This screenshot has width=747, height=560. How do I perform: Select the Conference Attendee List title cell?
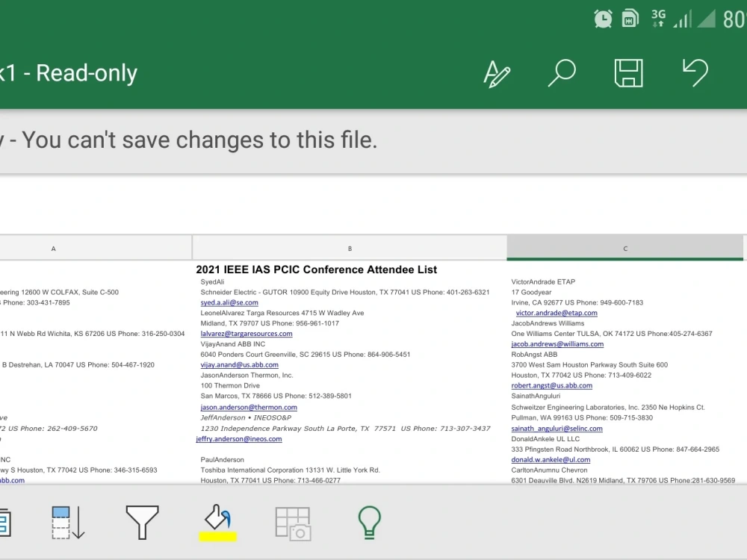click(316, 270)
